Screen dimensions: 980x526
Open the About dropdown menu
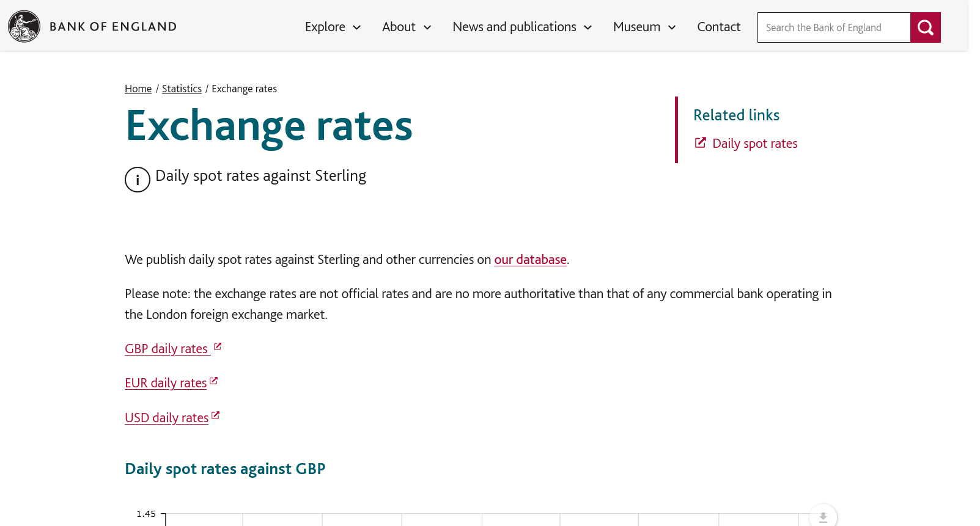407,27
